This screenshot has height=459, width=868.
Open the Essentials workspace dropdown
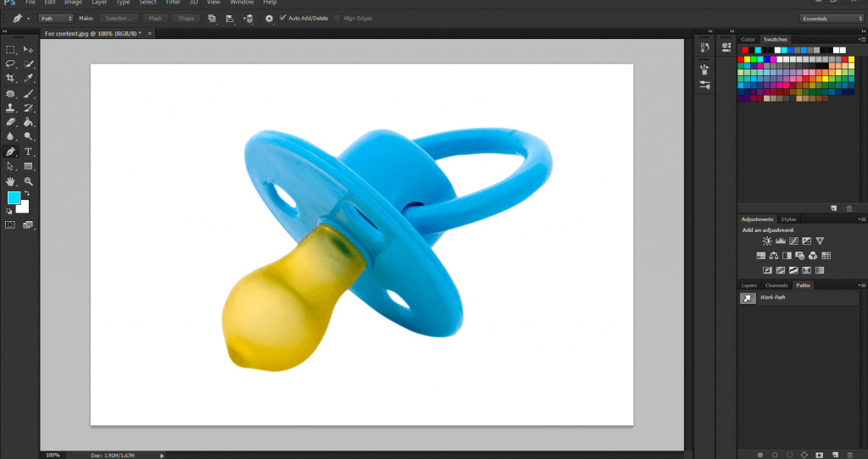pyautogui.click(x=832, y=19)
